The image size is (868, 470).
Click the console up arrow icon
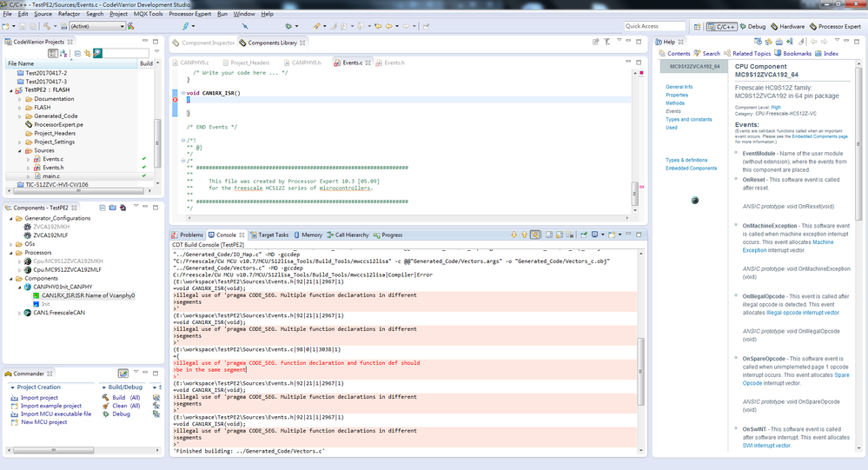pos(524,235)
